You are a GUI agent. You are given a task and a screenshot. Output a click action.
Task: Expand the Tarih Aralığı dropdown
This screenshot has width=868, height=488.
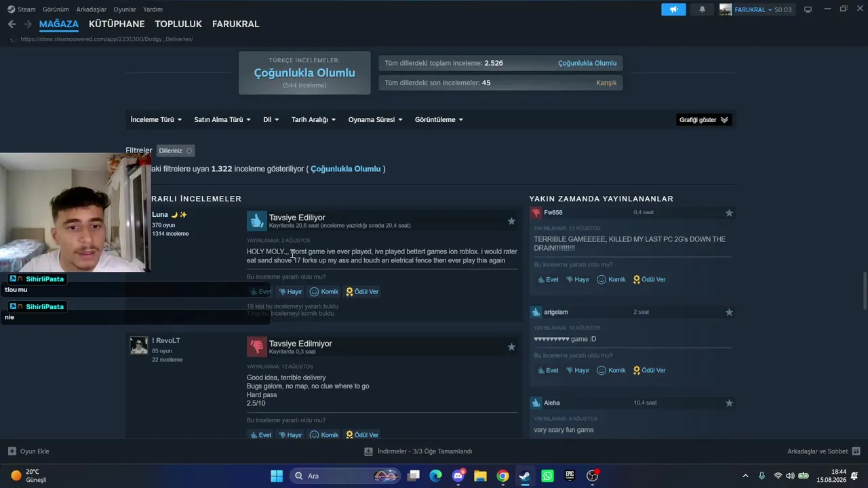click(x=313, y=120)
